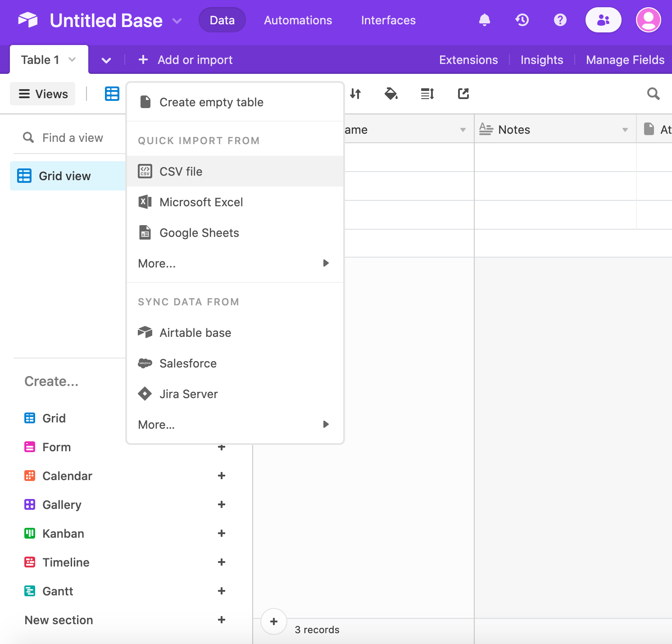The width and height of the screenshot is (672, 644).
Task: Click the Airtable logo icon
Action: [28, 20]
